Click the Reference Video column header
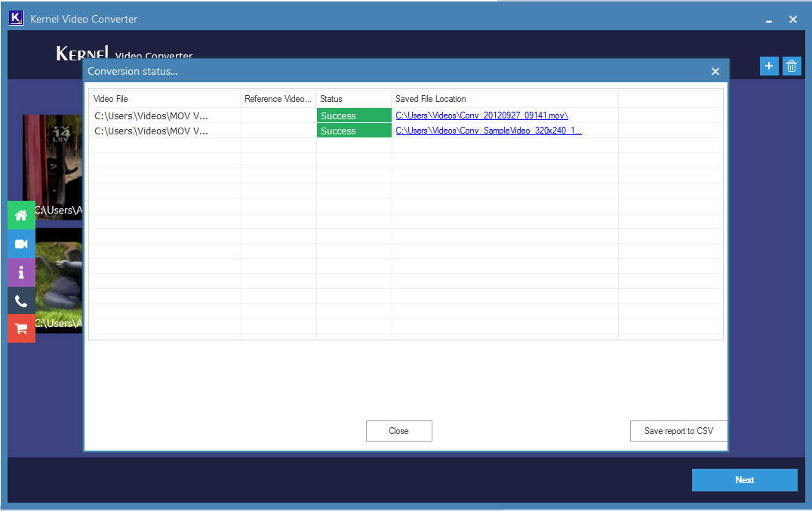Screen dimensions: 812x511 pyautogui.click(x=278, y=99)
